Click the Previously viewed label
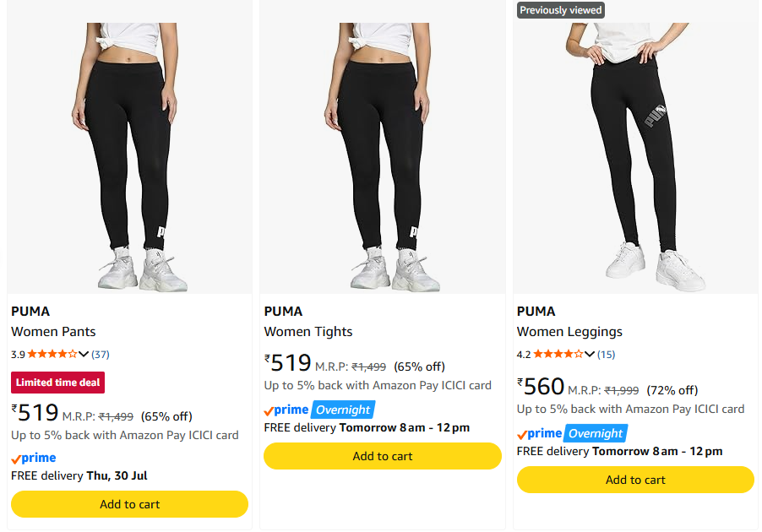Screen dimensions: 762x532 click(560, 10)
